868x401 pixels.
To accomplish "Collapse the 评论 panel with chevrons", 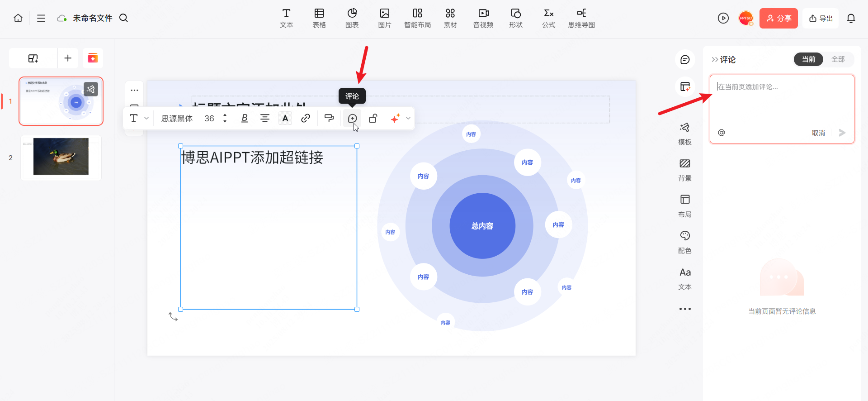I will pyautogui.click(x=715, y=60).
